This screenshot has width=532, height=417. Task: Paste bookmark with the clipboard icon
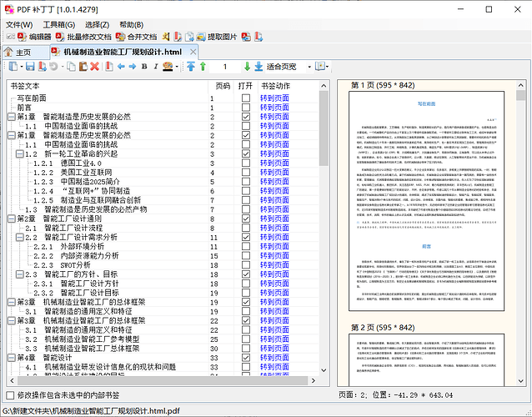click(x=83, y=66)
